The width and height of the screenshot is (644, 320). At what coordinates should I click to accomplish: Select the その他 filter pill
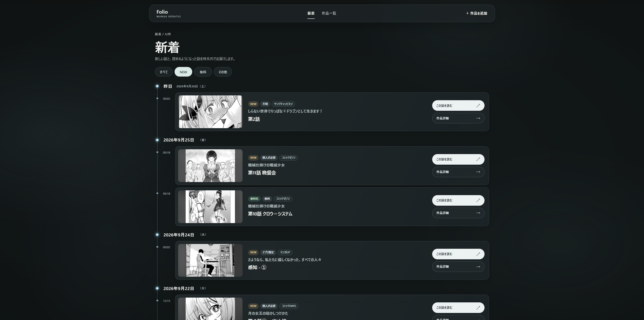tap(223, 72)
